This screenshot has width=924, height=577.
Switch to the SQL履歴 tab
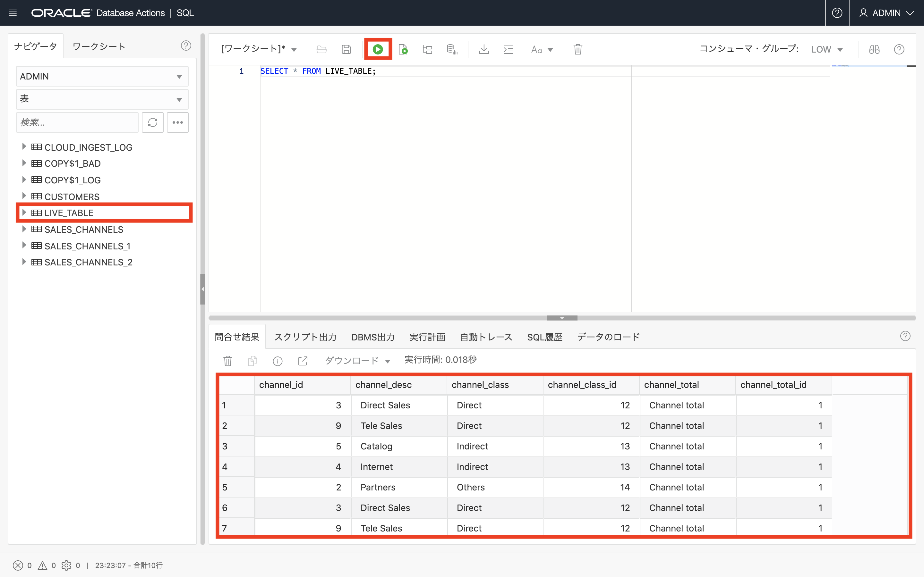point(544,337)
